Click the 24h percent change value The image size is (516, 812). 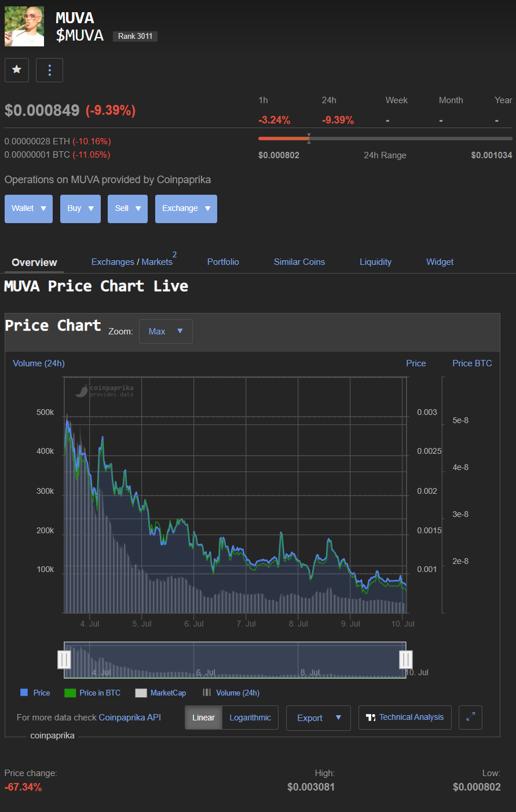[x=338, y=120]
